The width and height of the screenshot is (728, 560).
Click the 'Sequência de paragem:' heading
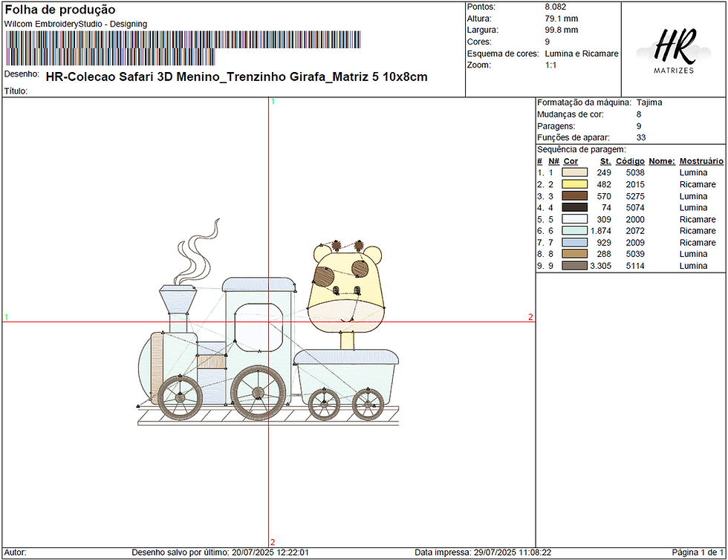[x=581, y=149]
